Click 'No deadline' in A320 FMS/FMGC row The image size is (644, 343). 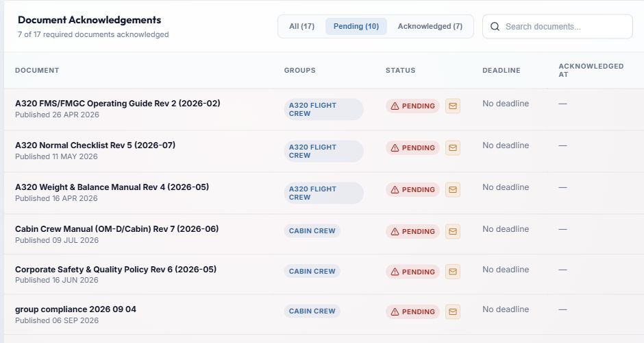click(x=506, y=104)
